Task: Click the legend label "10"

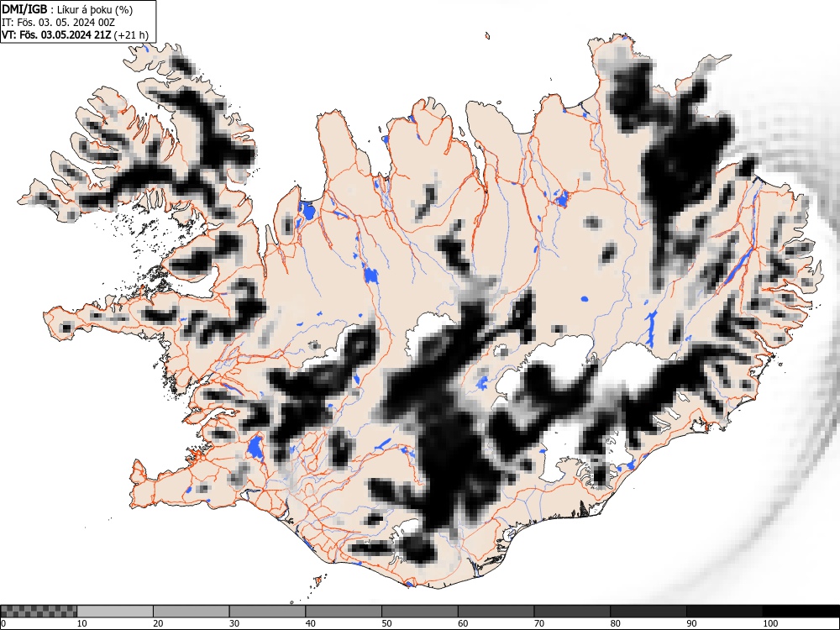Action: 82,623
